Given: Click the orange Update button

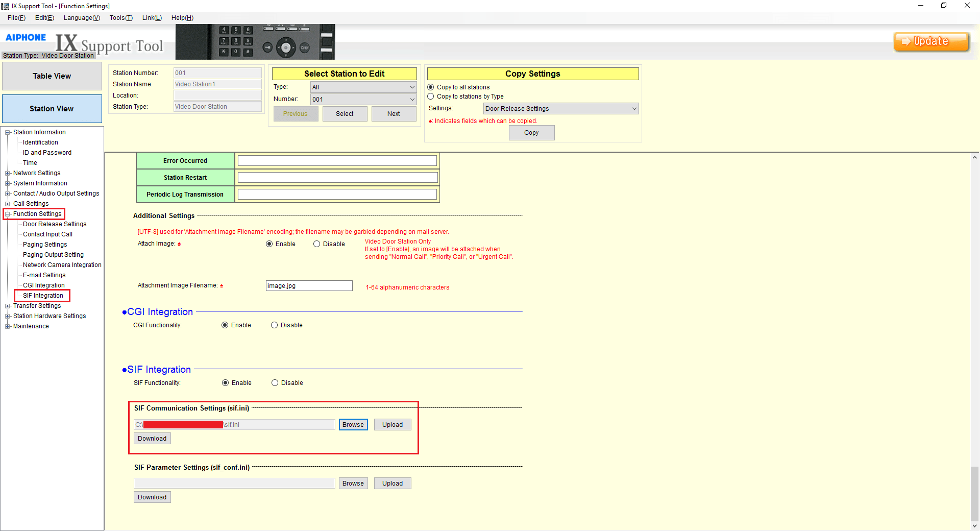Looking at the screenshot, I should [x=932, y=41].
